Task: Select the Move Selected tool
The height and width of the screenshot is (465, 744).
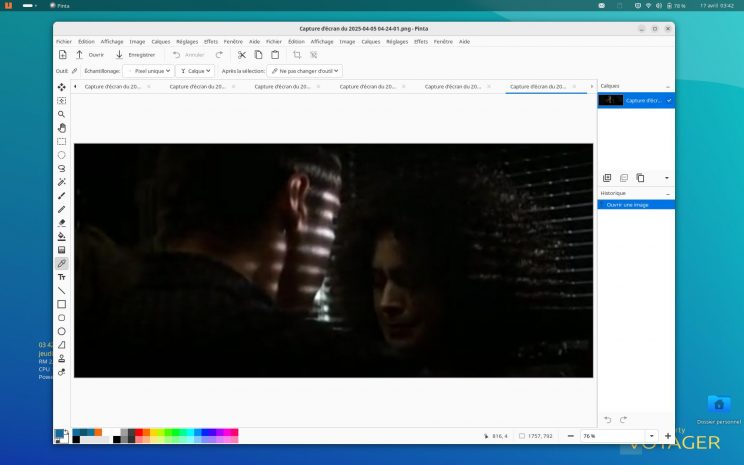Action: coord(62,87)
